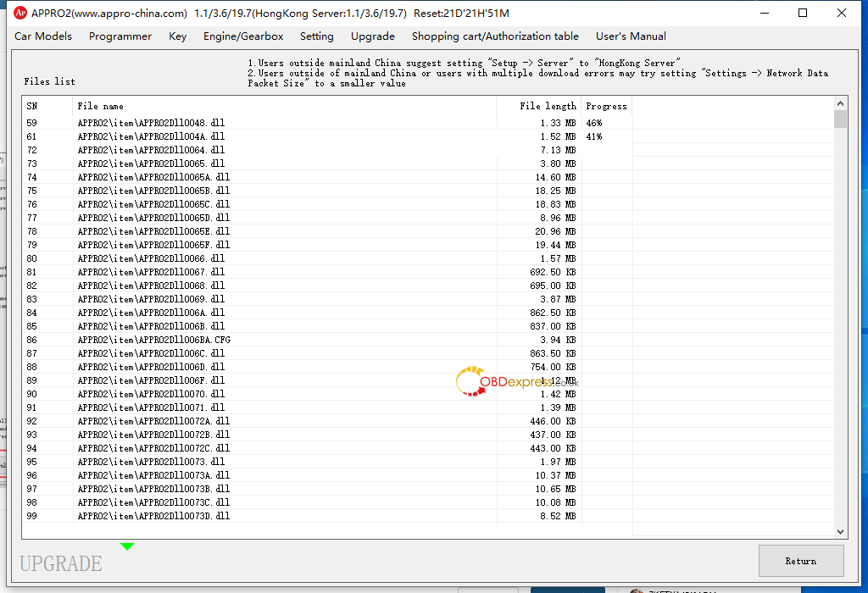Click the SN column header
Screen dimensions: 868x593
point(47,106)
